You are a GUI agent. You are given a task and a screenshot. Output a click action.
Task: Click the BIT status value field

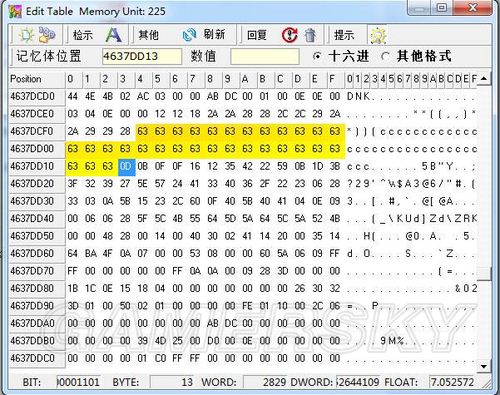pos(78,382)
